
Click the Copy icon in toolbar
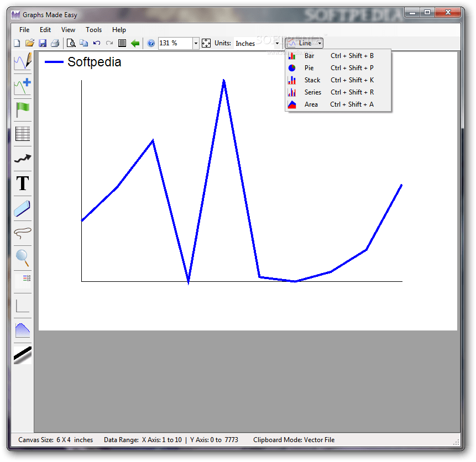(84, 43)
